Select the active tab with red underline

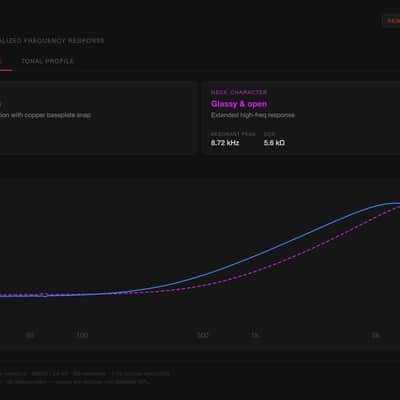5,62
